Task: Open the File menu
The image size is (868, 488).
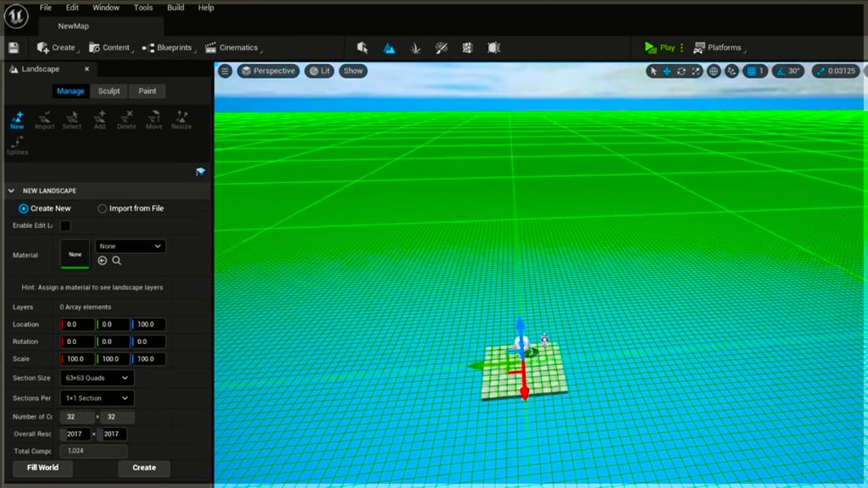Action: 46,8
